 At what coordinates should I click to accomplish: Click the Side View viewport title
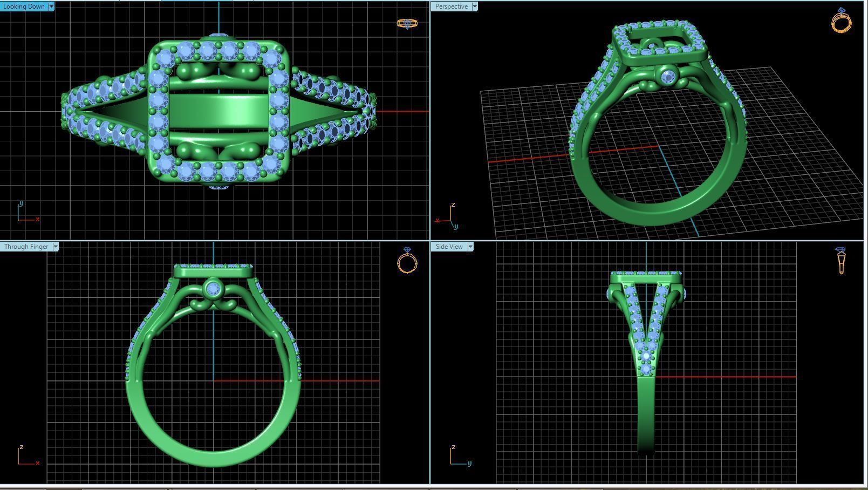449,247
